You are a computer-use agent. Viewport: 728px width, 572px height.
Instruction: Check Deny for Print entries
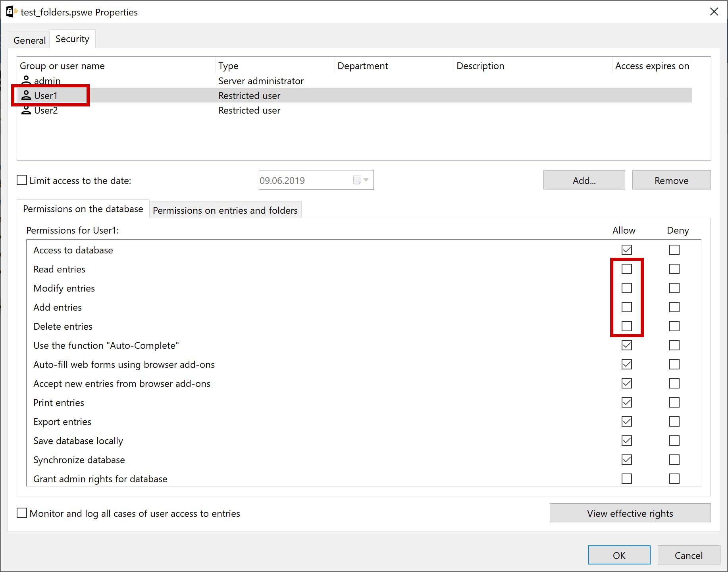click(674, 402)
